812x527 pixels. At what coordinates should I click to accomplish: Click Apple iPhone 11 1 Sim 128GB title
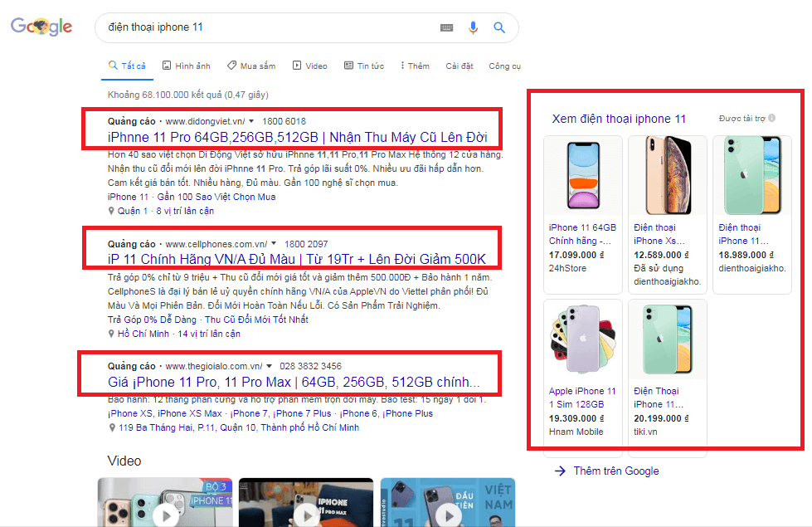coord(582,398)
